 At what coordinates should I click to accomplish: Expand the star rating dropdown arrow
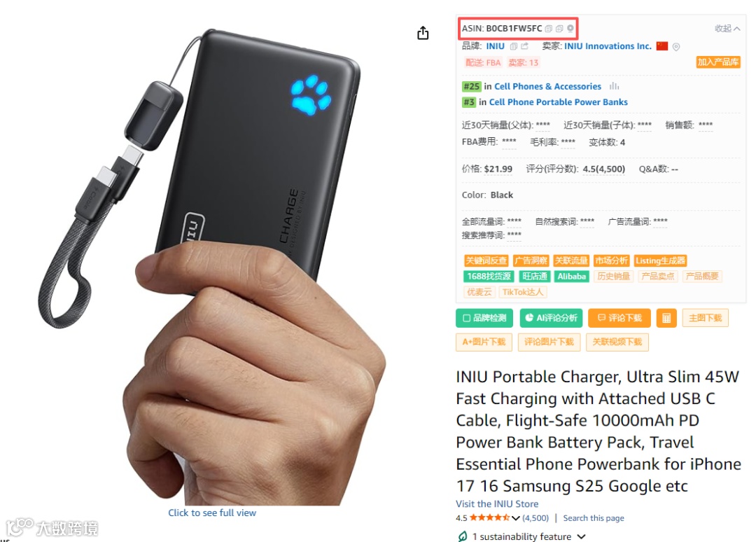tap(515, 518)
